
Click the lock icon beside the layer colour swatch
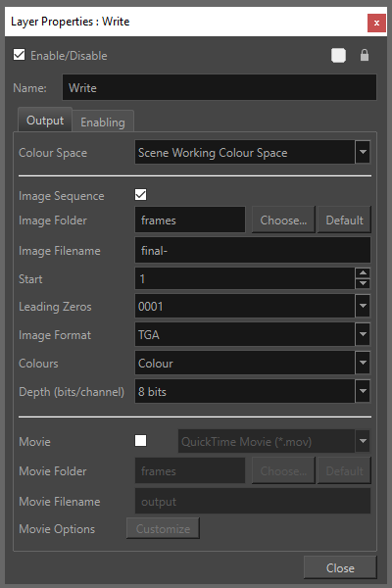click(365, 55)
